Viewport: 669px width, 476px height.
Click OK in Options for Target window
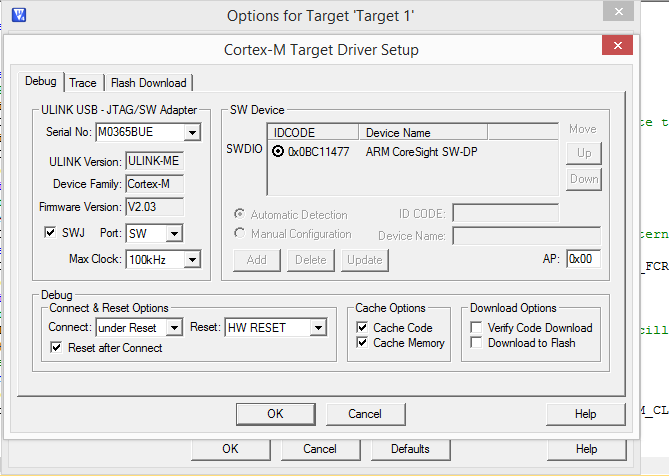click(x=230, y=449)
